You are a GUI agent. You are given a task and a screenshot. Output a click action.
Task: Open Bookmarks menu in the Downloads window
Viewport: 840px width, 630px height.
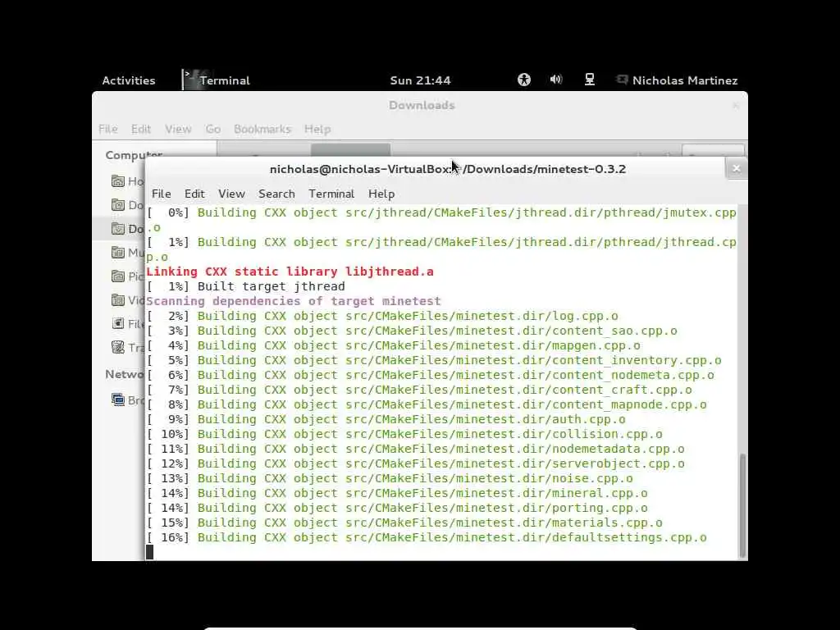(x=262, y=129)
